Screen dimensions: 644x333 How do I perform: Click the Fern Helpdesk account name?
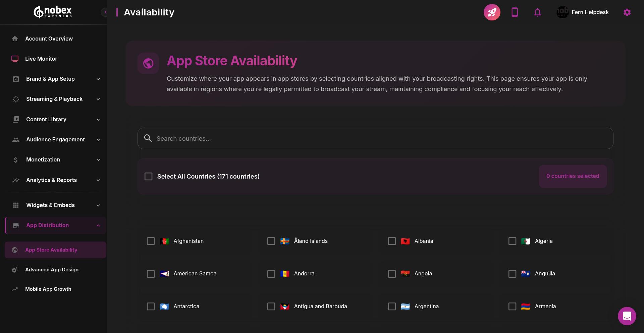coord(590,12)
